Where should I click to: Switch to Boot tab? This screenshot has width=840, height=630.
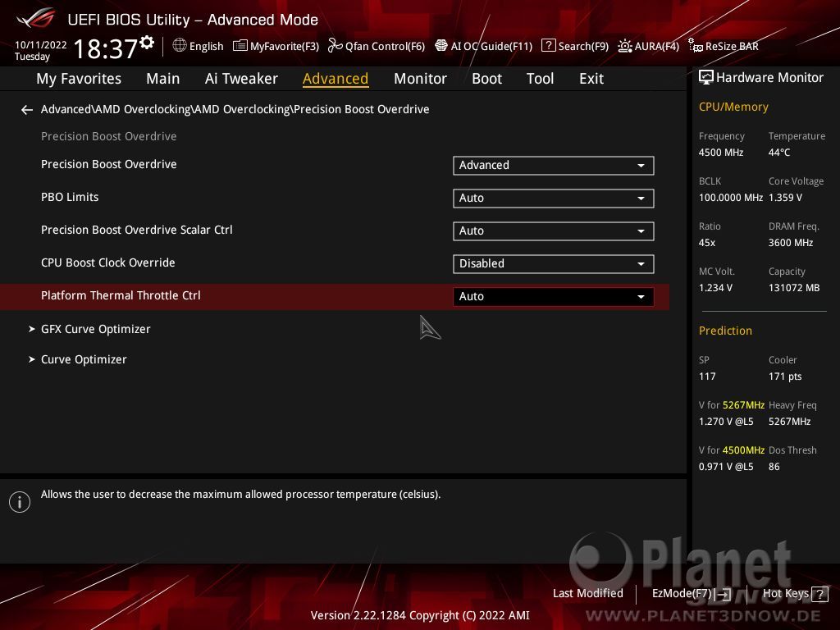point(486,79)
